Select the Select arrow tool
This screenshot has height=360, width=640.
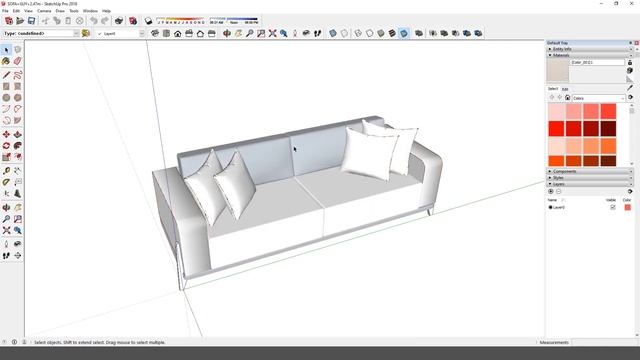coord(6,50)
